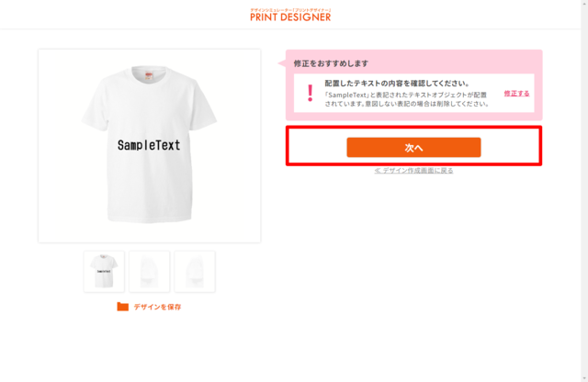
Task: Click the PRINT DESIGNER logo
Action: (x=290, y=17)
